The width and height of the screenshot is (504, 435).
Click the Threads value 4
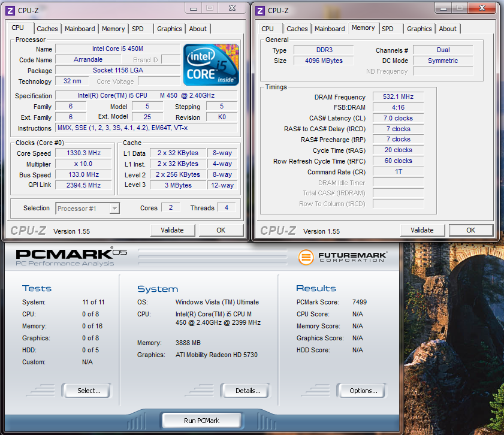[227, 208]
